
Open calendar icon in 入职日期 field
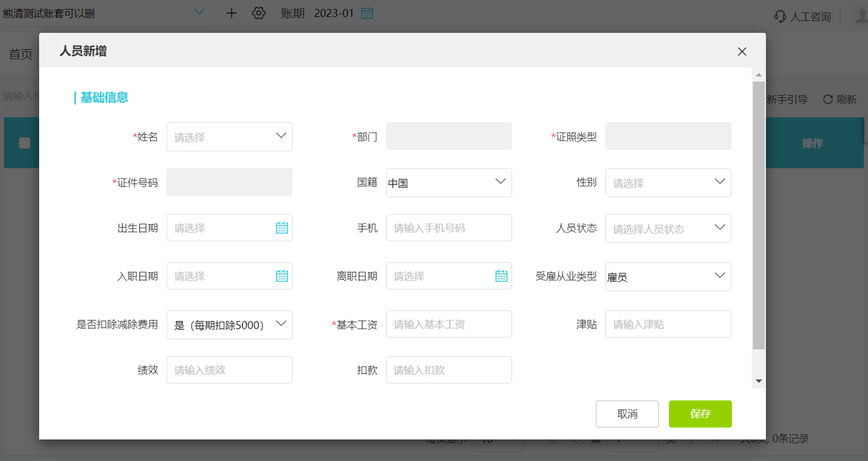point(282,276)
